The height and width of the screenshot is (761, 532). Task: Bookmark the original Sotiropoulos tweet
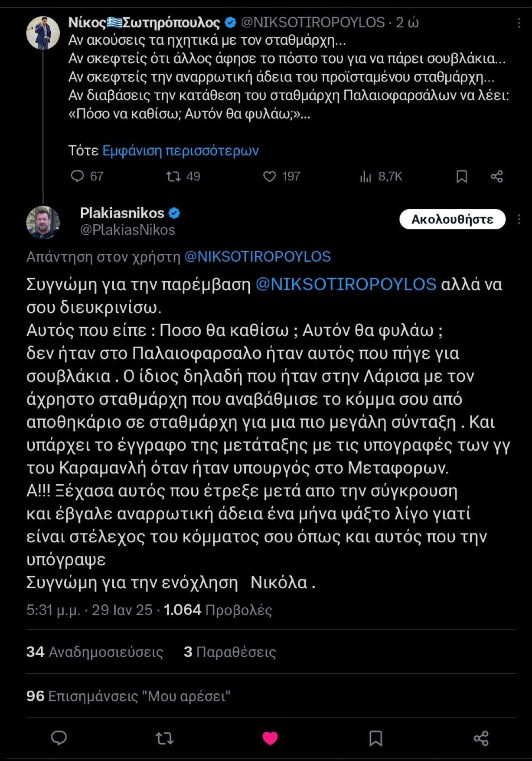[x=462, y=176]
